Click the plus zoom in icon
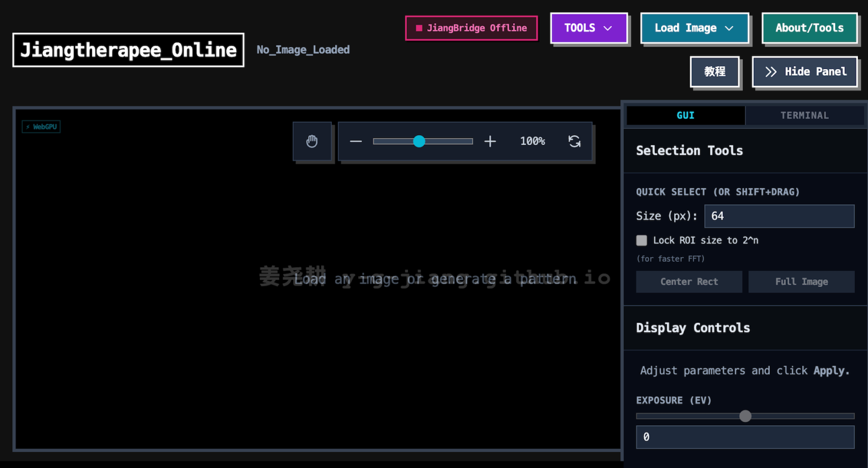The height and width of the screenshot is (468, 868). click(x=490, y=141)
